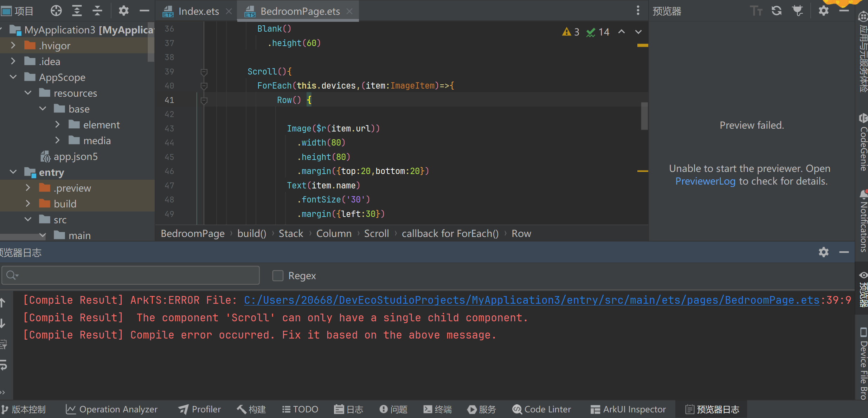Click the scroll up arrow in log panel
Viewport: 868px width, 418px height.
click(2, 303)
